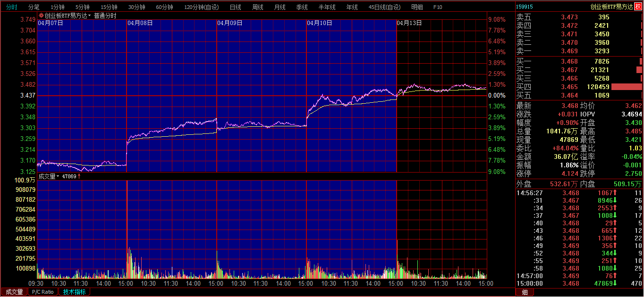This screenshot has width=644, height=297.
Task: Switch to the 5分钟 period tab
Action: pos(82,7)
